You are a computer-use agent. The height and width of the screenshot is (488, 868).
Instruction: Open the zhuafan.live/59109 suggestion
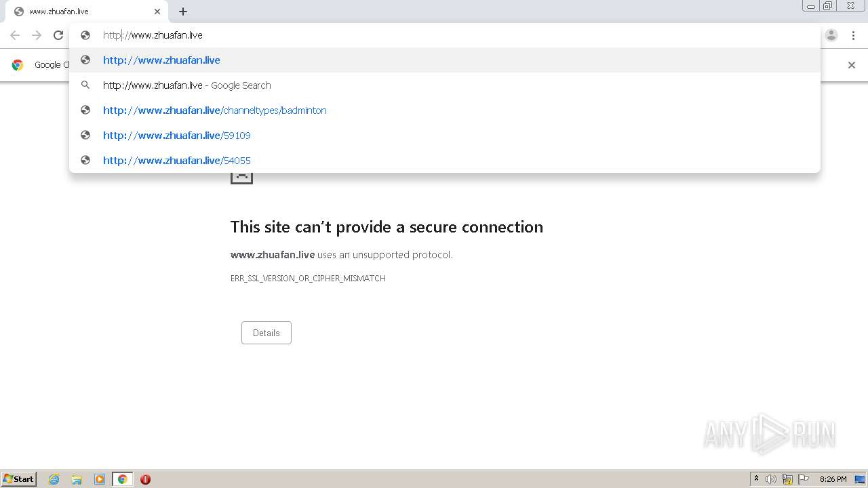click(x=445, y=136)
